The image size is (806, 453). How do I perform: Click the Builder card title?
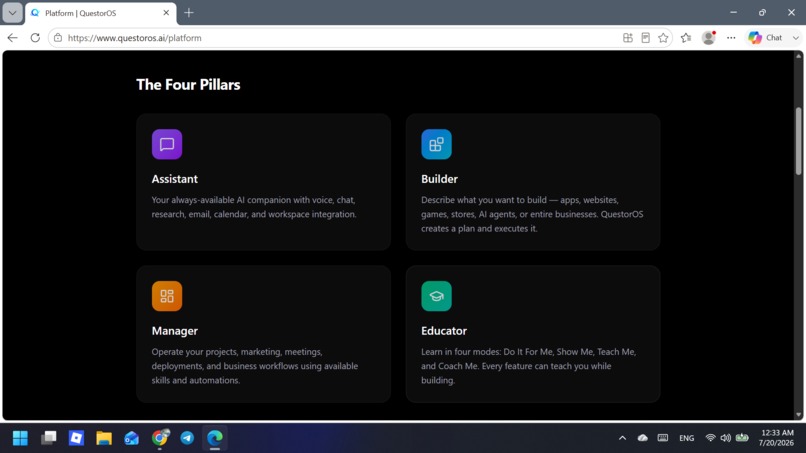(439, 179)
